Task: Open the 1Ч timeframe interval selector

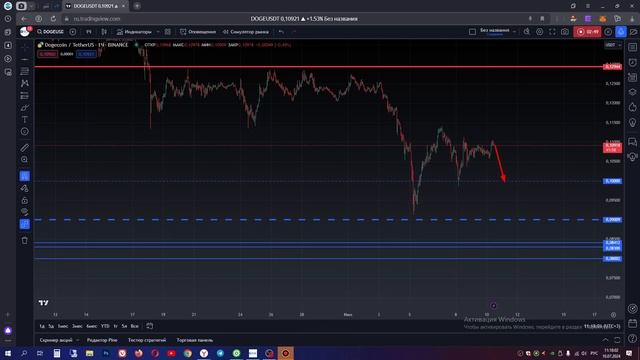Action: 89,32
